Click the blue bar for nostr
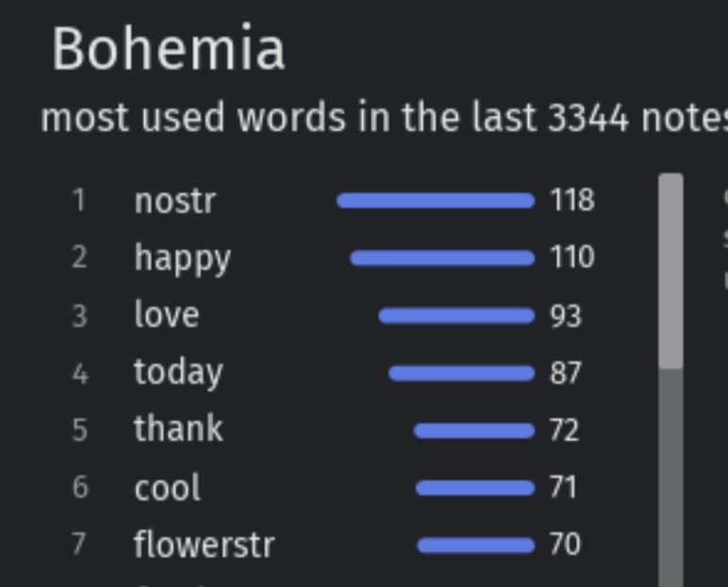Screen dimensions: 728x587 (436, 201)
